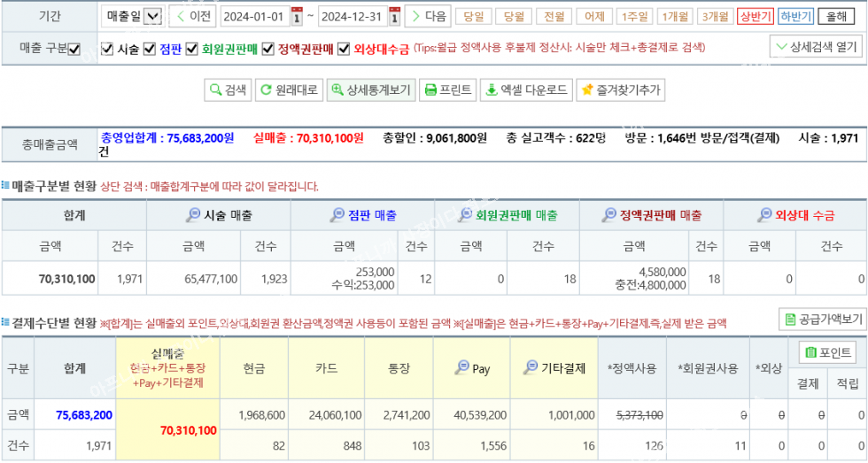
Task: Print the report with 프린트 button
Action: pyautogui.click(x=447, y=89)
